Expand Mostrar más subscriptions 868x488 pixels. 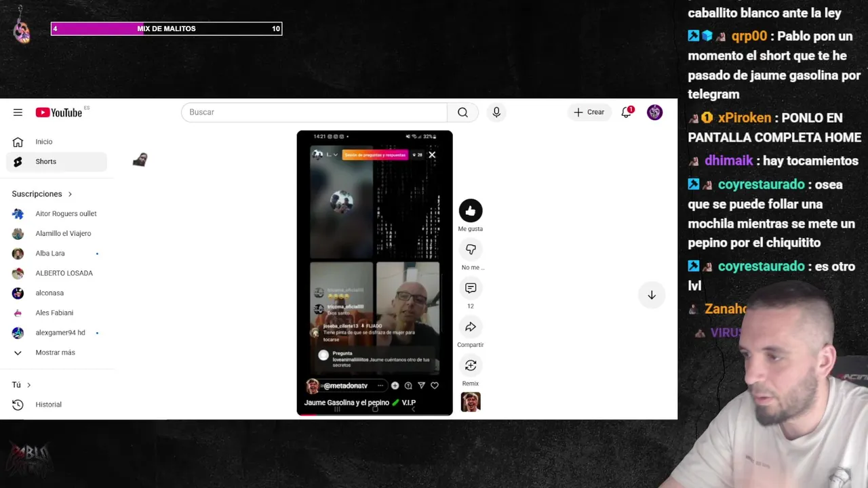57,352
